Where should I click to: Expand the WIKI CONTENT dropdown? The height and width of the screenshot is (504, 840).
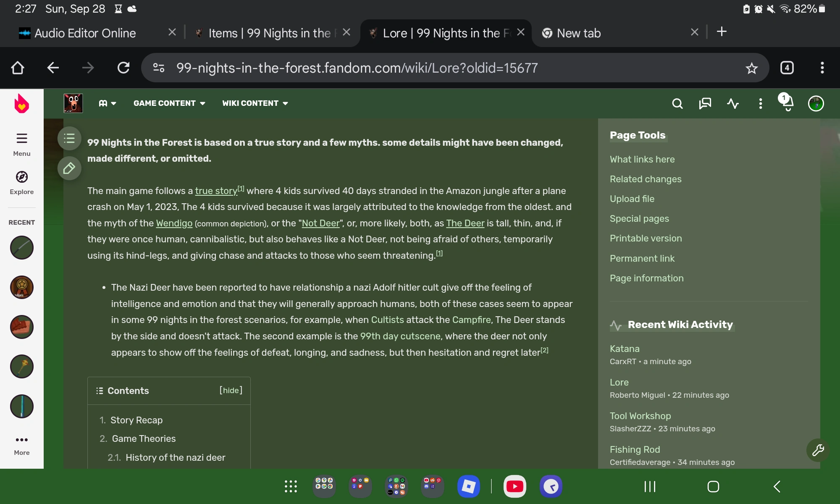[x=255, y=103]
